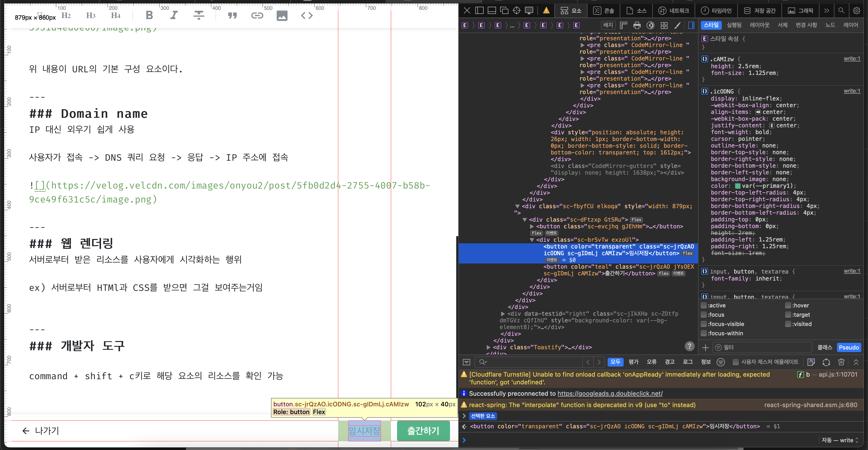The width and height of the screenshot is (868, 450).
Task: Open inspector search magnifier icon
Action: [x=841, y=10]
